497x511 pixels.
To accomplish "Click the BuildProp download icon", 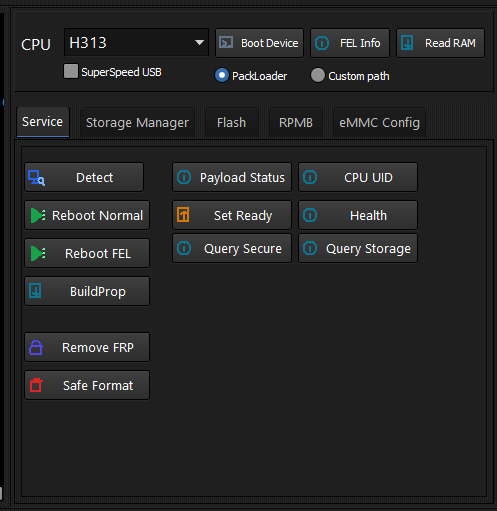I will point(35,291).
